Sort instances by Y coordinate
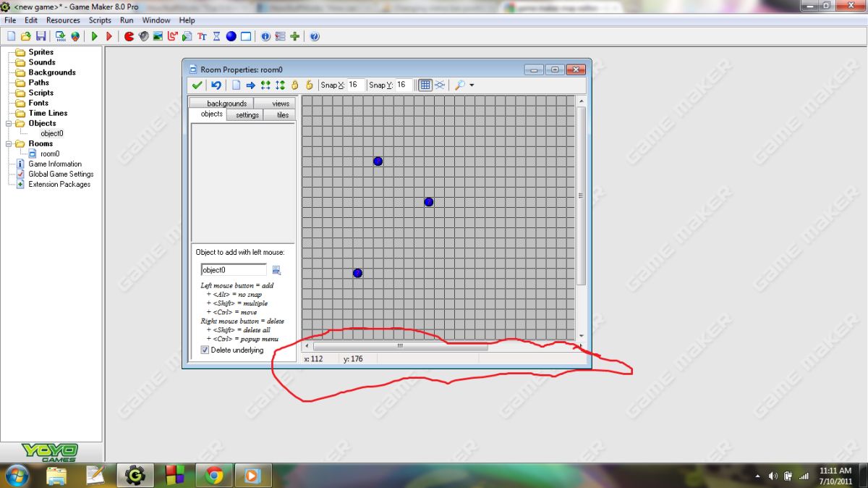The width and height of the screenshot is (868, 488). (280, 85)
